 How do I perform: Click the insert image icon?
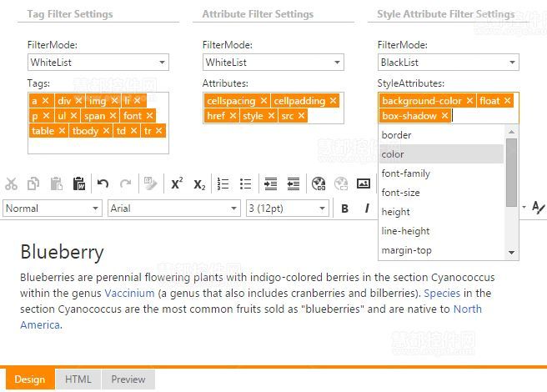364,184
